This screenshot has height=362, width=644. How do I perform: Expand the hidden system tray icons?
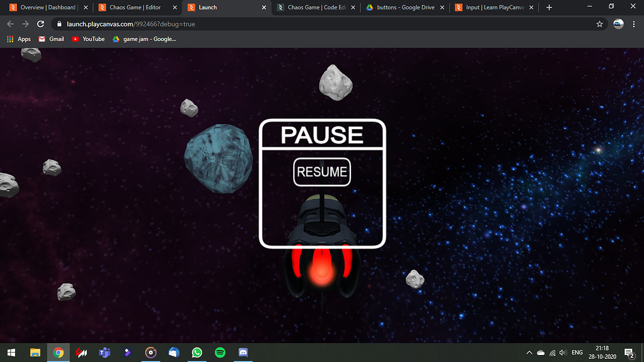click(x=529, y=353)
